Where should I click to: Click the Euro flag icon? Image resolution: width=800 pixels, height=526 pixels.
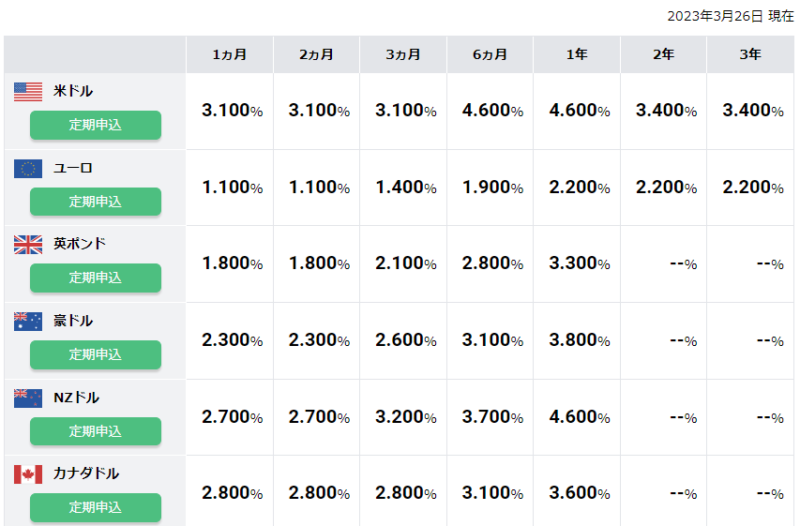pos(28,168)
